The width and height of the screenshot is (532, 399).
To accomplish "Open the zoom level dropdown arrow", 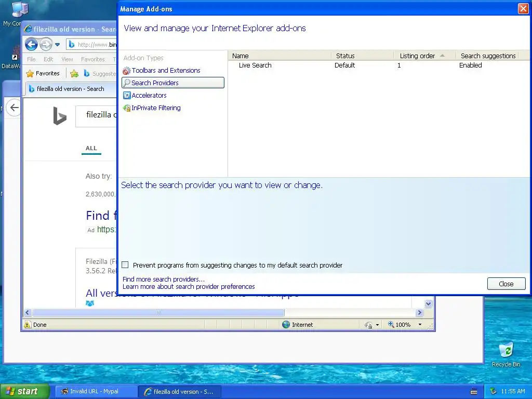I will click(x=420, y=325).
